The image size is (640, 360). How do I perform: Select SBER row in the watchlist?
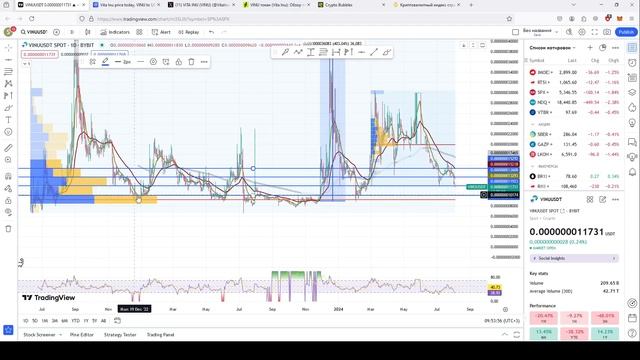point(574,134)
